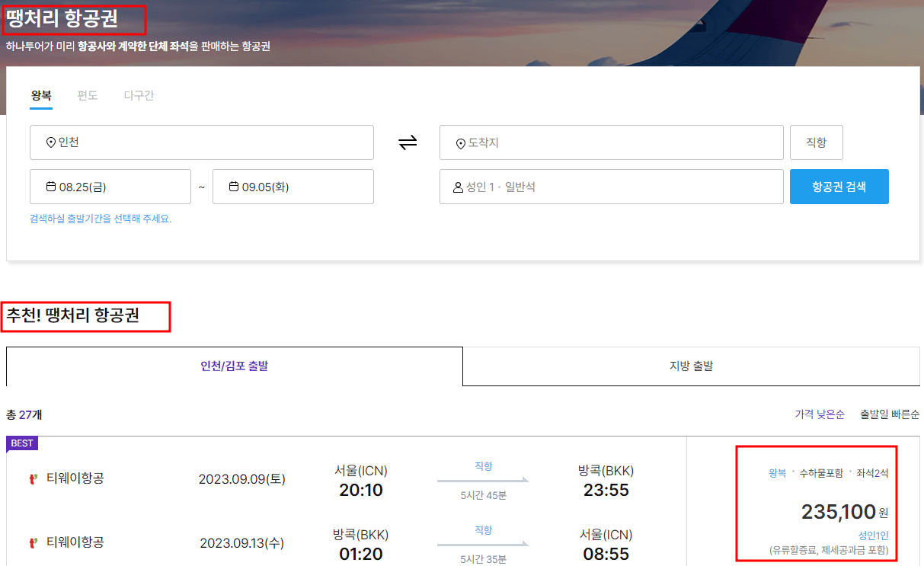Switch to the 편도 one-way tab

tap(86, 96)
